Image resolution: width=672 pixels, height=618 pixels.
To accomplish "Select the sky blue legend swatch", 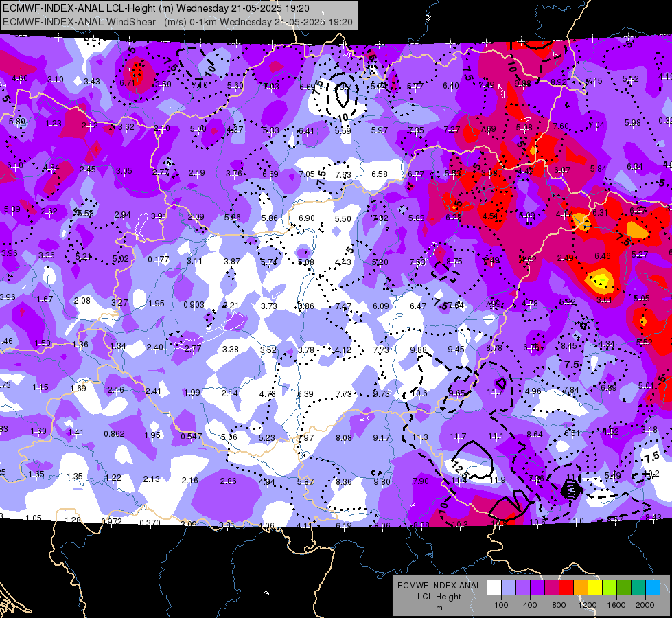I will point(653,588).
